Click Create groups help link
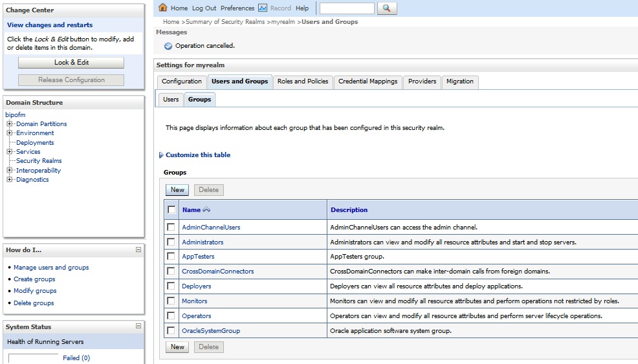 (x=34, y=279)
